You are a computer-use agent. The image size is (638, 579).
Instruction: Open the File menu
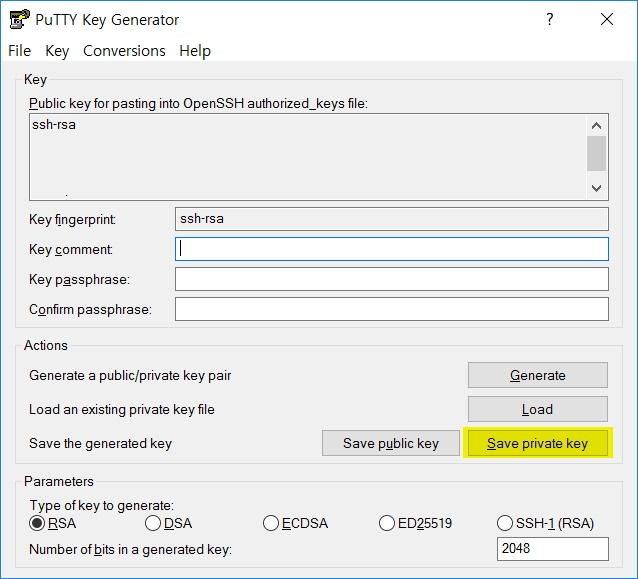point(20,51)
